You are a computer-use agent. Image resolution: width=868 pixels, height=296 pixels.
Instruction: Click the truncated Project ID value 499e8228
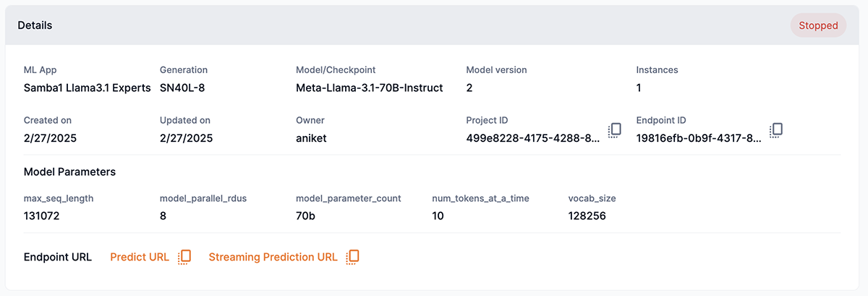[533, 138]
